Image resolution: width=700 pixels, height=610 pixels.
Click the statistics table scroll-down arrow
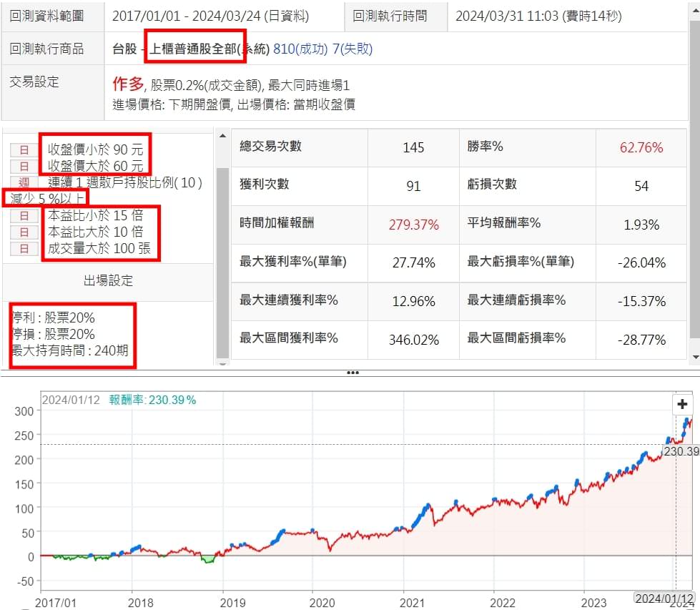point(694,355)
